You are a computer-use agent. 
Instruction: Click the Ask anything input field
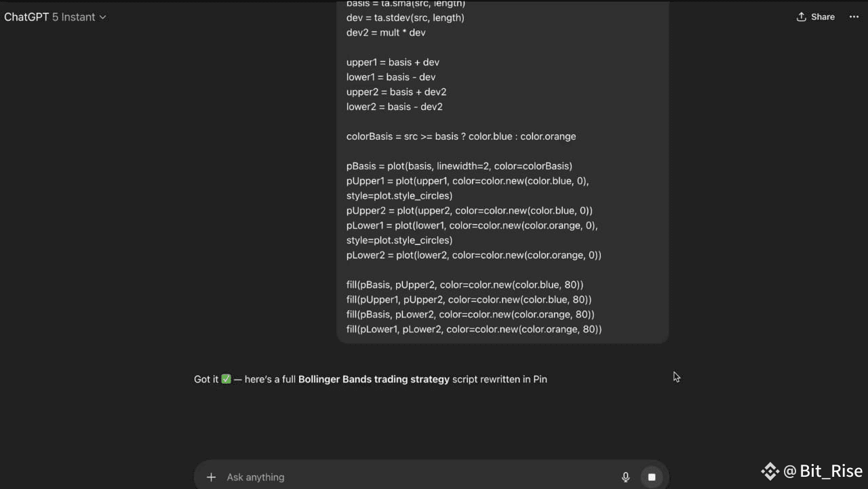[x=420, y=477]
